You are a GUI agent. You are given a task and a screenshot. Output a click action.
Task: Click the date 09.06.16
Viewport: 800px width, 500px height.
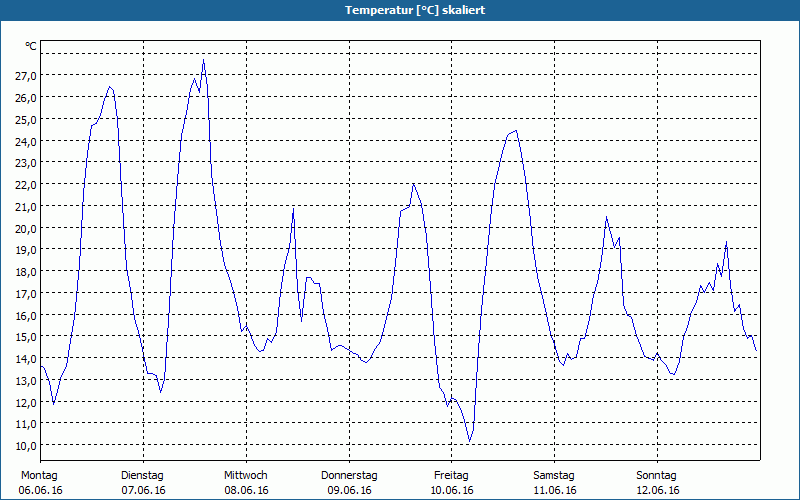(349, 490)
